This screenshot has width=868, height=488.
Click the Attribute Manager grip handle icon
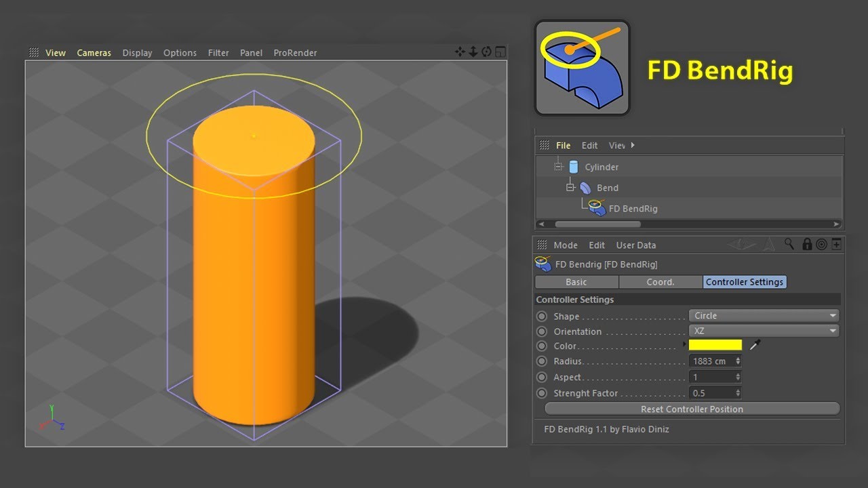(x=542, y=245)
